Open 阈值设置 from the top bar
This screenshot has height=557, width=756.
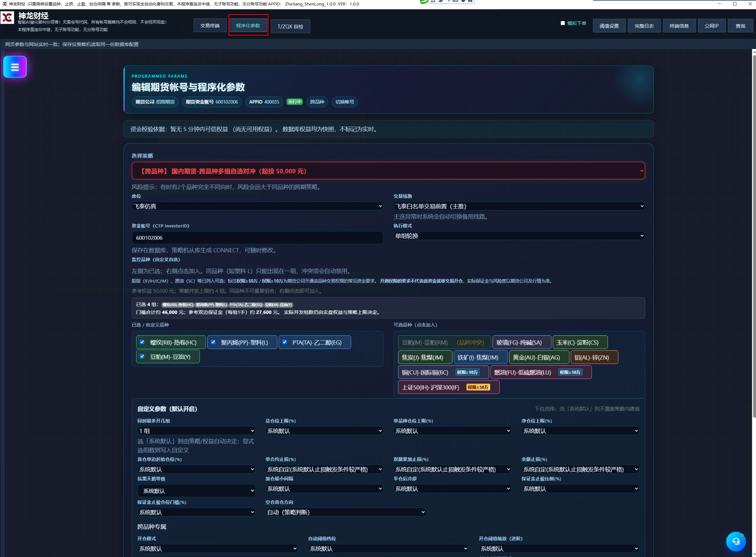(x=609, y=26)
